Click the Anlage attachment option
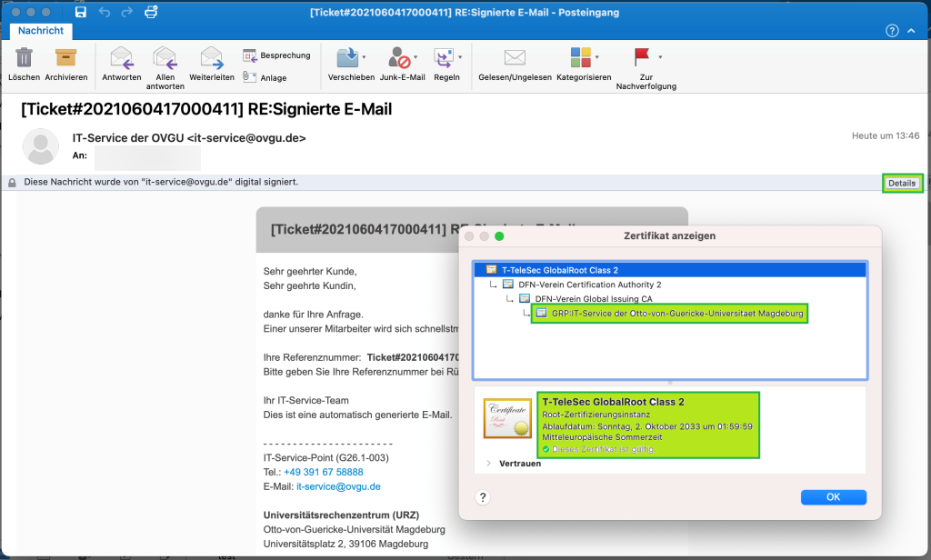This screenshot has width=931, height=560. point(265,77)
